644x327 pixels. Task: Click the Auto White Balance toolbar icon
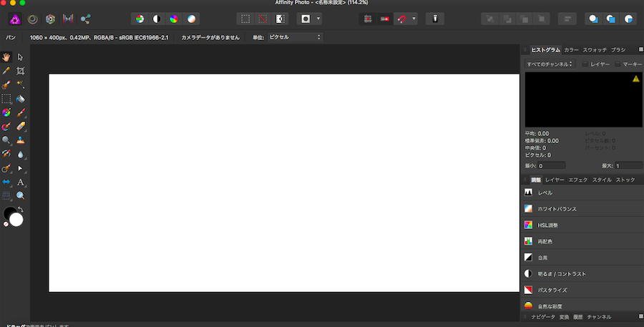(192, 19)
